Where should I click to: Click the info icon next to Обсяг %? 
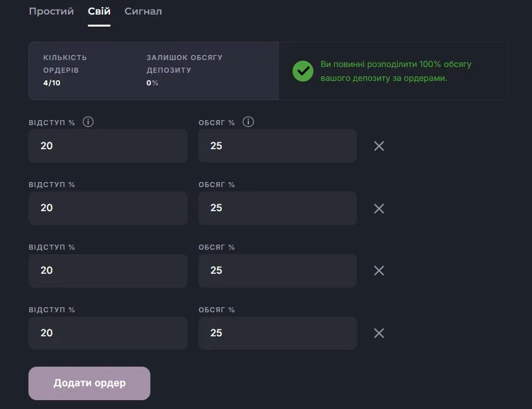(248, 122)
